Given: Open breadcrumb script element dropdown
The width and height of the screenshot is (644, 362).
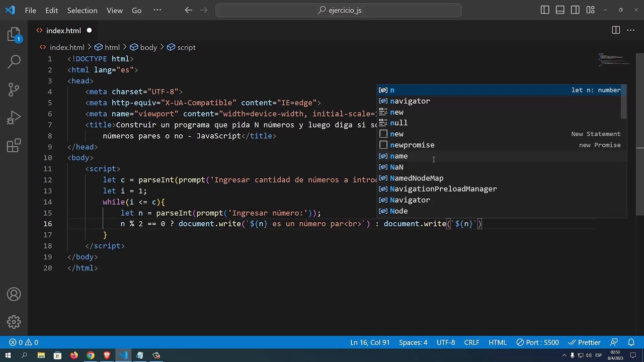Looking at the screenshot, I should 181,47.
